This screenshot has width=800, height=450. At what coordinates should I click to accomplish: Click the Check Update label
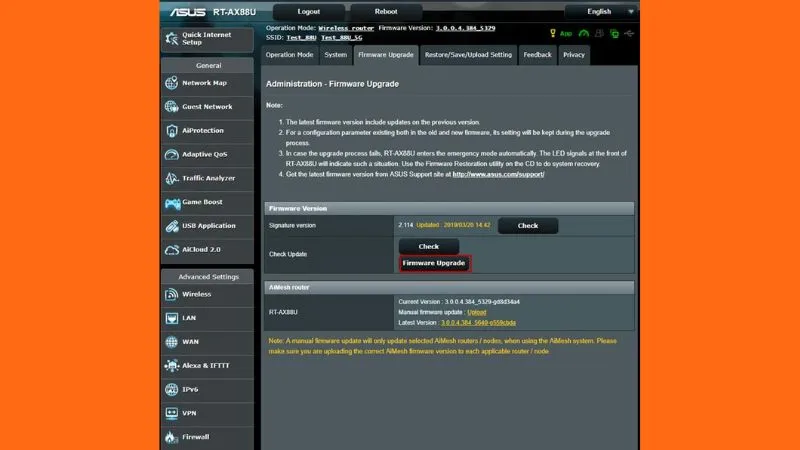point(288,254)
